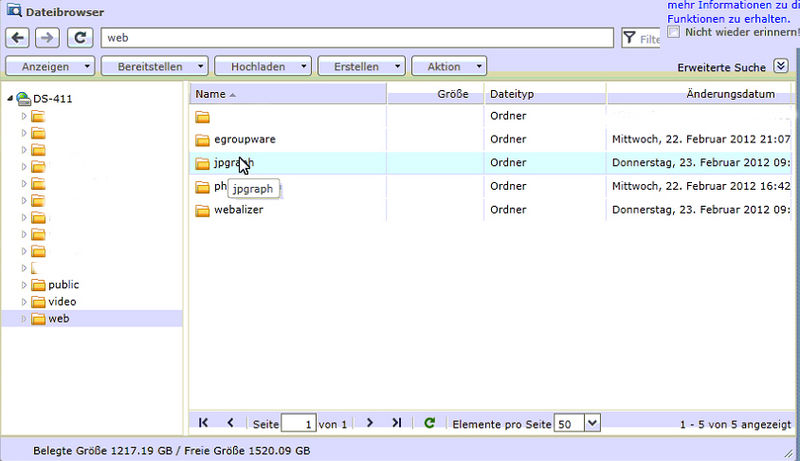The width and height of the screenshot is (800, 461).
Task: Click the path input field showing web
Action: tap(357, 39)
